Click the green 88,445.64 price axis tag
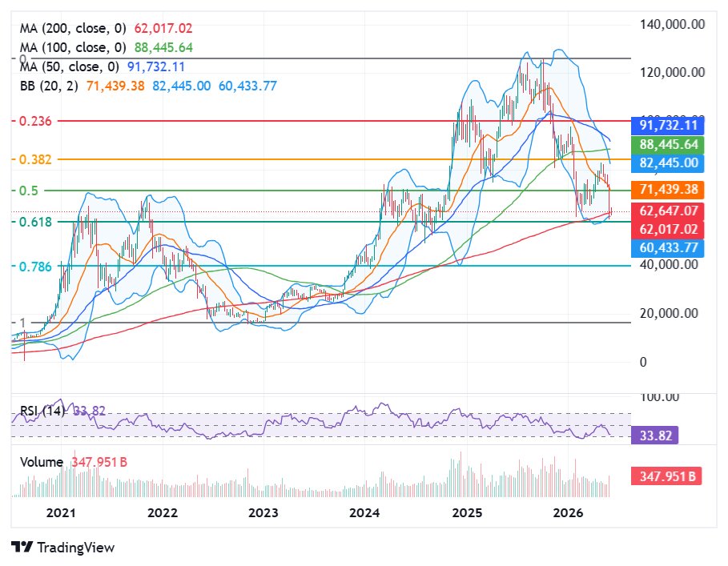 tap(668, 144)
